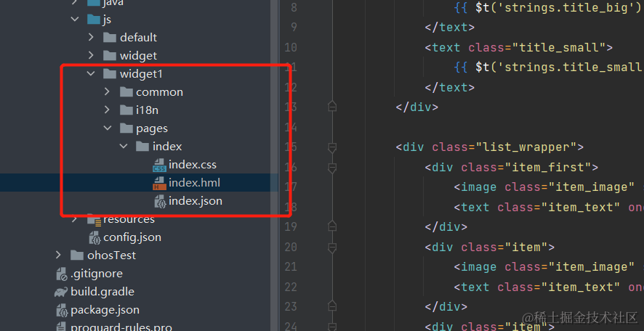Viewport: 644px width, 331px height.
Task: Collapse list_wrapper div fold marker line 15
Action: coord(332,147)
